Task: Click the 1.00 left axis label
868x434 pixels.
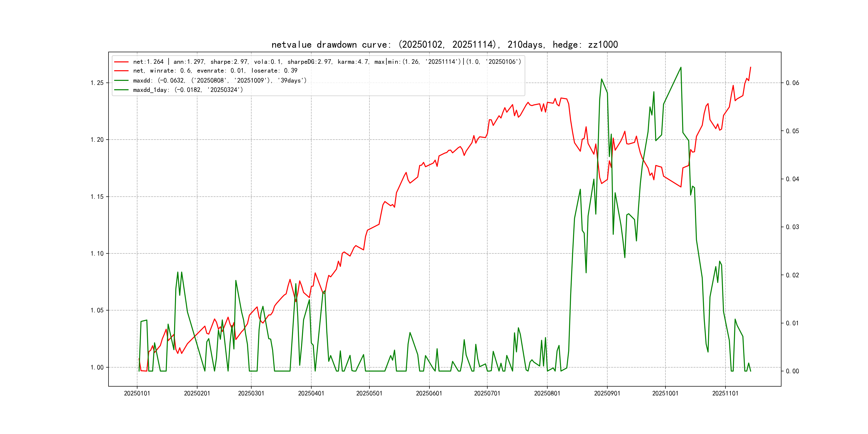Action: tap(97, 368)
